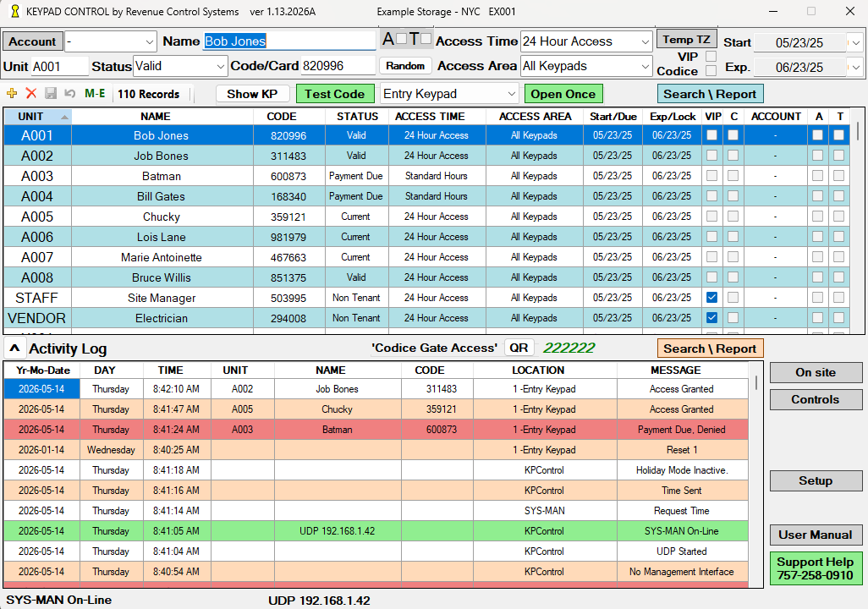
Task: Open the Entry Keypad selector dropdown
Action: click(511, 94)
